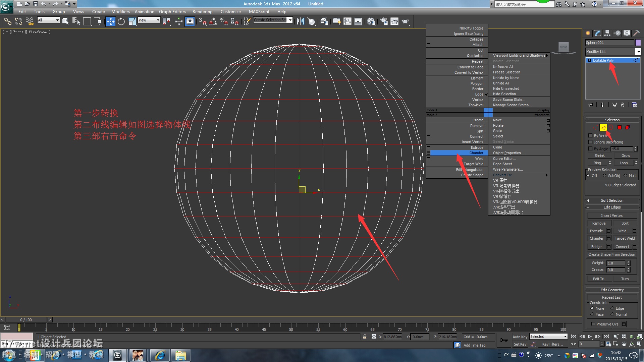The width and height of the screenshot is (644, 362).
Task: Collapse the Selection rollout
Action: (x=612, y=120)
